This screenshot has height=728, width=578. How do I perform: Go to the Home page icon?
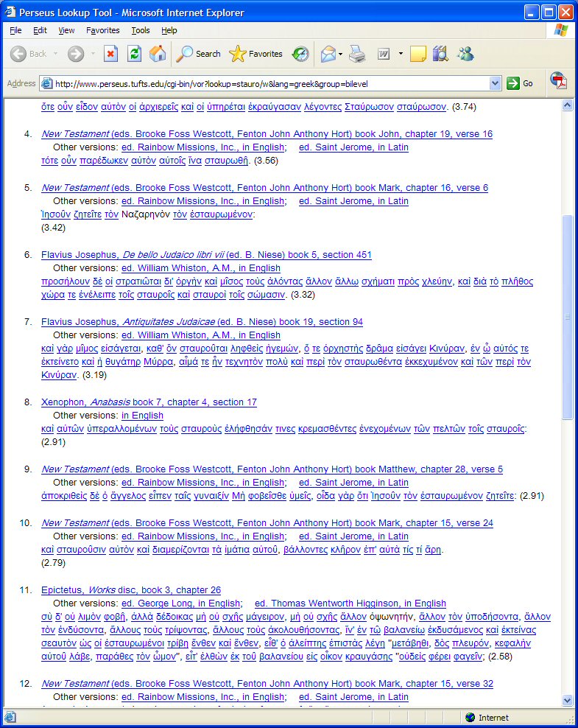(158, 54)
